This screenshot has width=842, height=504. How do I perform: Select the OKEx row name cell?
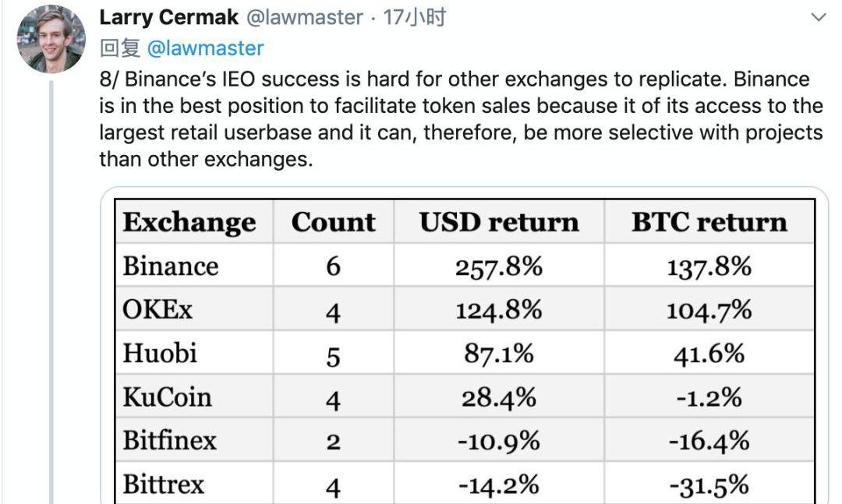point(157,310)
